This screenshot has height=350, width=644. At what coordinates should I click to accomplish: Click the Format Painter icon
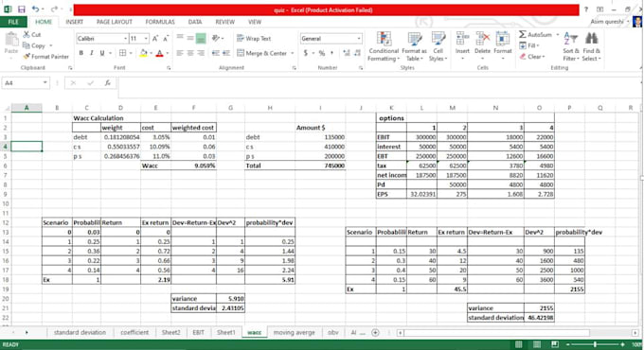point(27,56)
